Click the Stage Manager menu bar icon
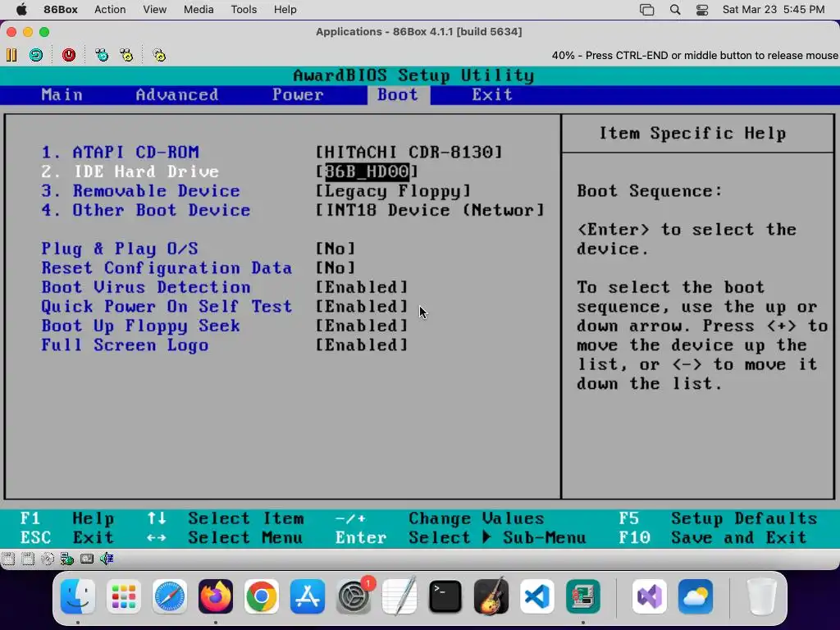 [x=647, y=10]
